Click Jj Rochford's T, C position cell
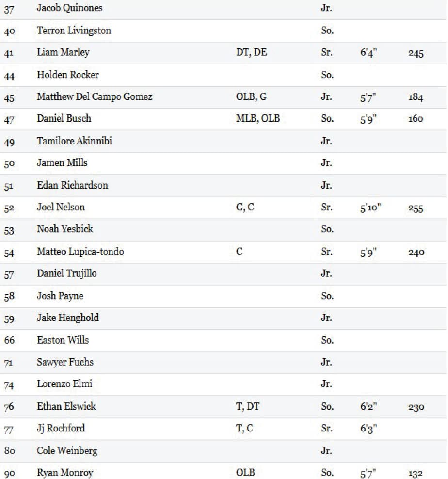The image size is (448, 479). (244, 429)
